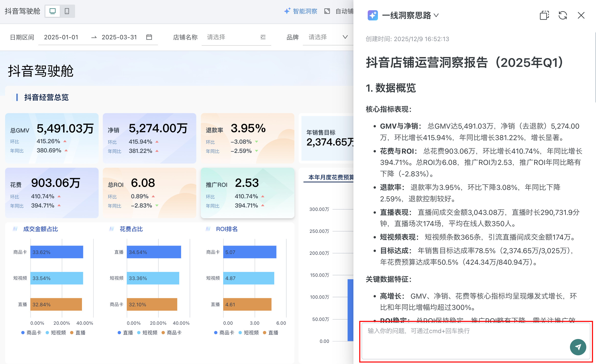The image size is (596, 364).
Task: Click the AI sparkle logo icon
Action: point(373,16)
